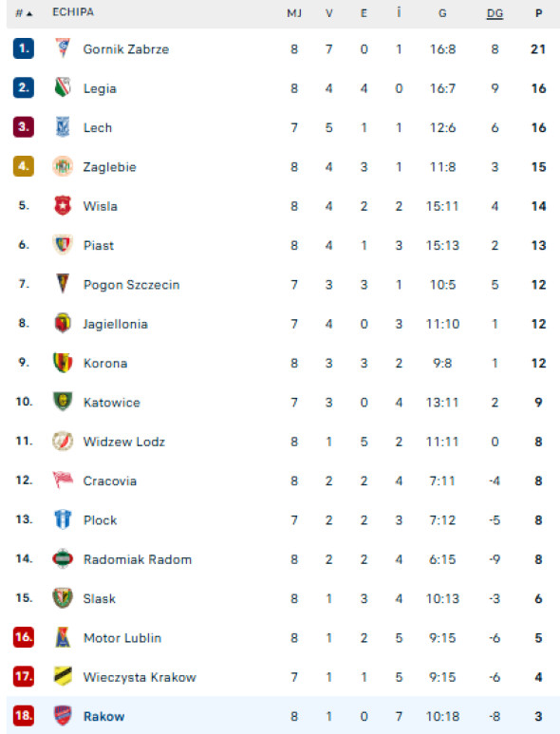This screenshot has height=734, width=560.
Task: Click the Wisla red star crest
Action: tap(63, 205)
